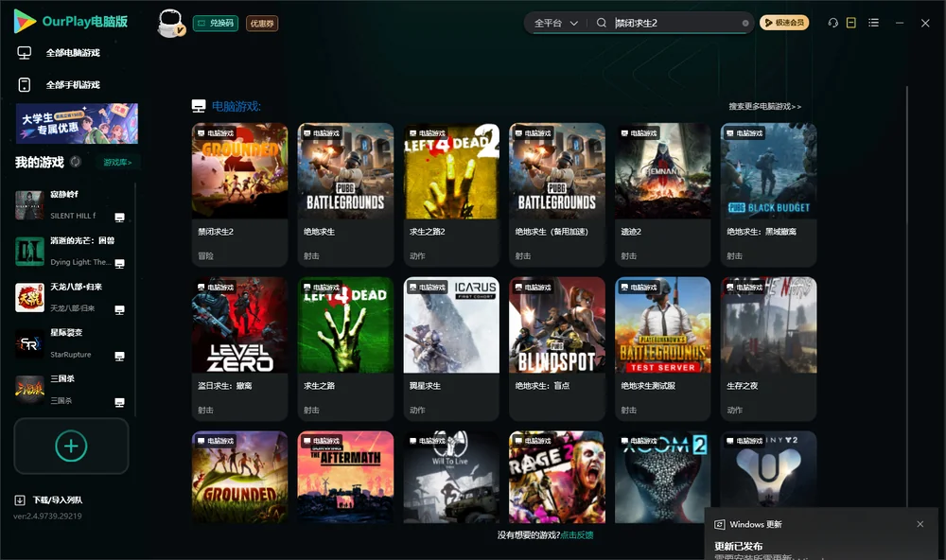Click the yellow mini-window icon in title bar
The height and width of the screenshot is (560, 946).
click(851, 23)
